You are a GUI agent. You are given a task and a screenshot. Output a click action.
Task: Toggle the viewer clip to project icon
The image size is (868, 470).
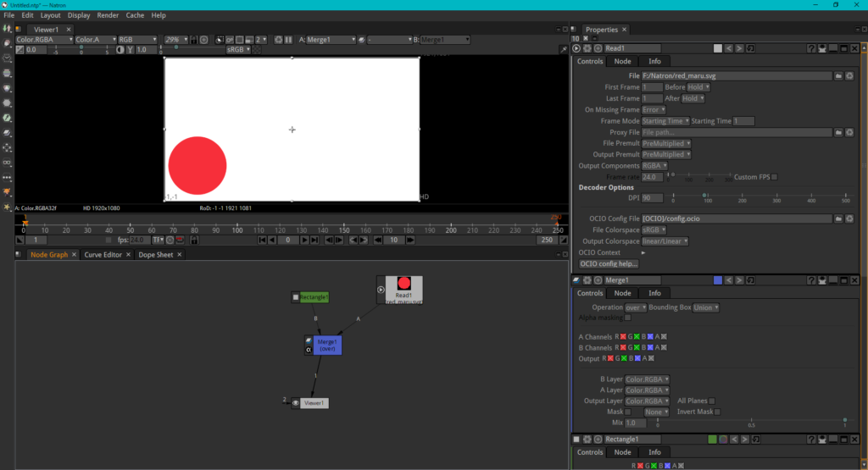(x=220, y=40)
